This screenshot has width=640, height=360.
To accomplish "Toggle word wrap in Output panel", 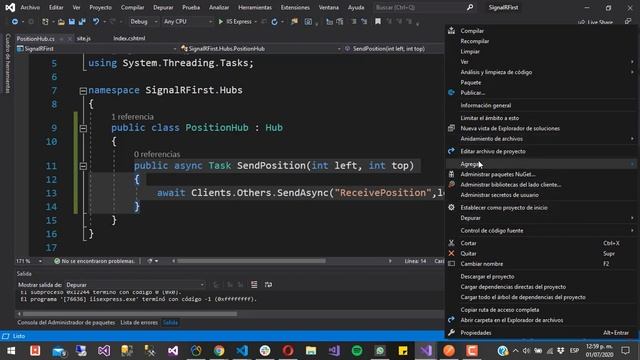I will click(x=268, y=284).
